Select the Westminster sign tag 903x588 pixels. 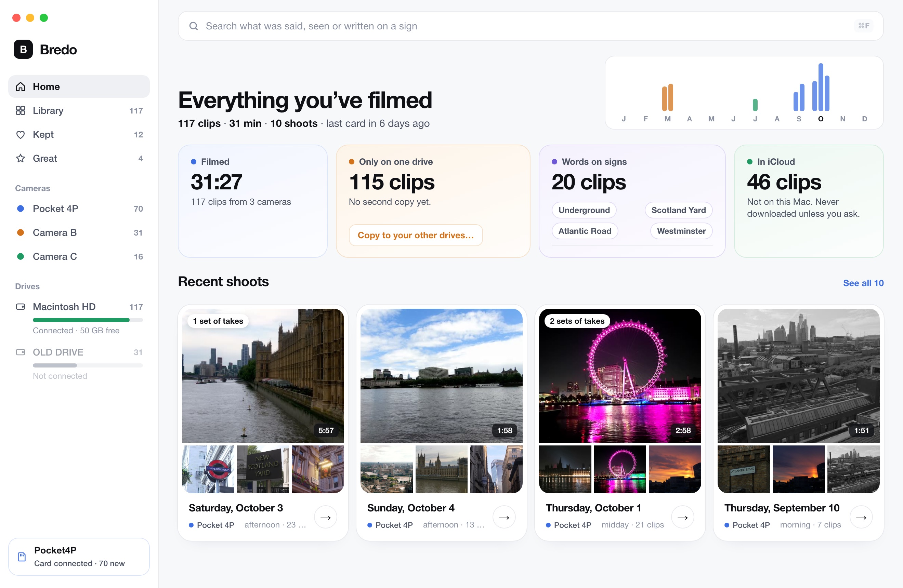681,231
